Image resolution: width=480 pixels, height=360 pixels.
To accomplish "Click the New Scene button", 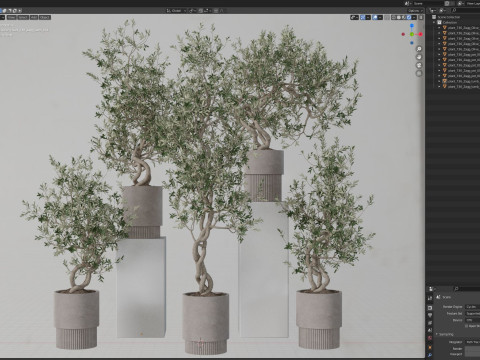I will coord(447,4).
